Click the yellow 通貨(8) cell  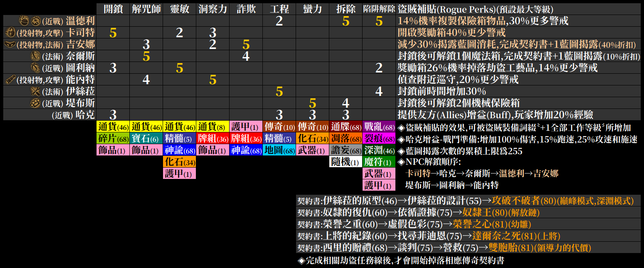213,127
